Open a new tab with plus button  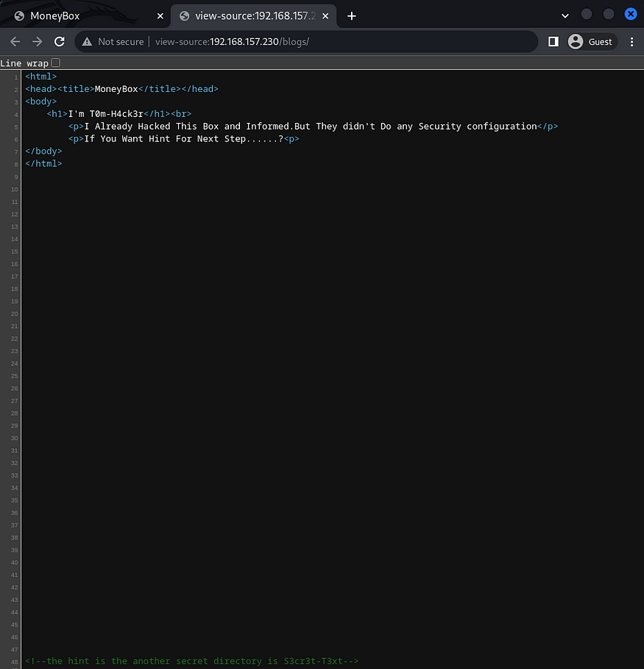[x=351, y=16]
